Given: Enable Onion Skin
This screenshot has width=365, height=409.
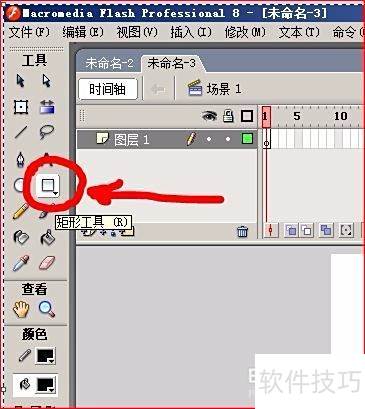Looking at the screenshot, I should pyautogui.click(x=291, y=230).
